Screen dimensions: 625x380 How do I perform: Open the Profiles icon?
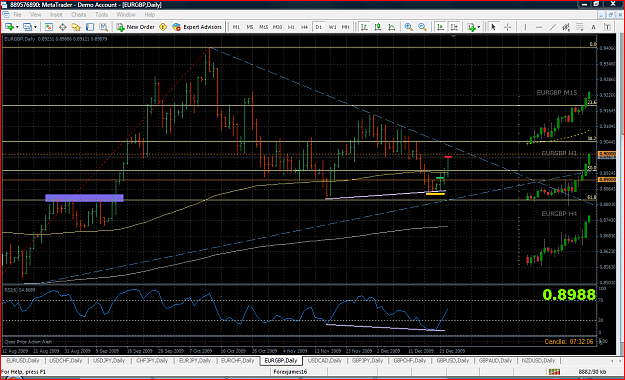click(x=27, y=27)
